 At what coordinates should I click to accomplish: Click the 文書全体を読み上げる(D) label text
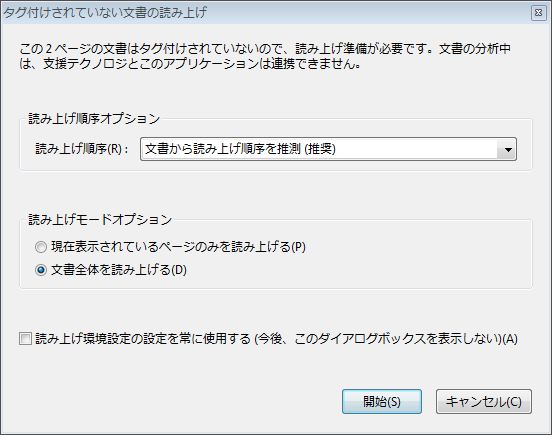(x=119, y=270)
